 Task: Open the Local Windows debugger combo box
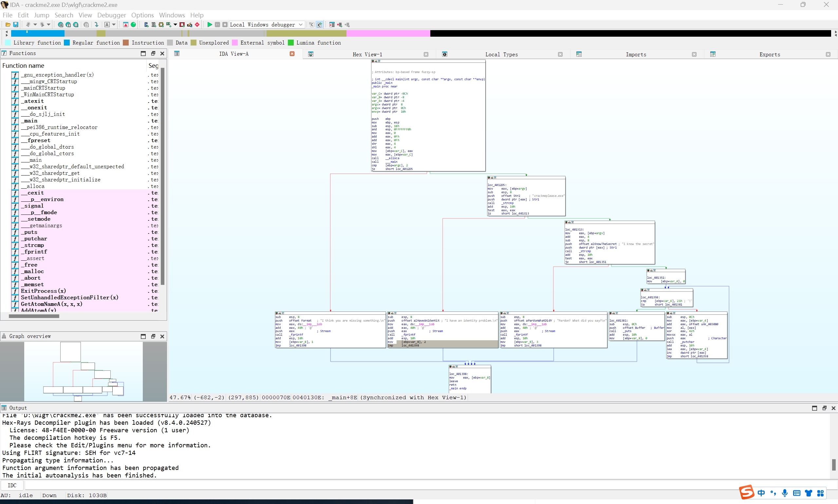[267, 25]
